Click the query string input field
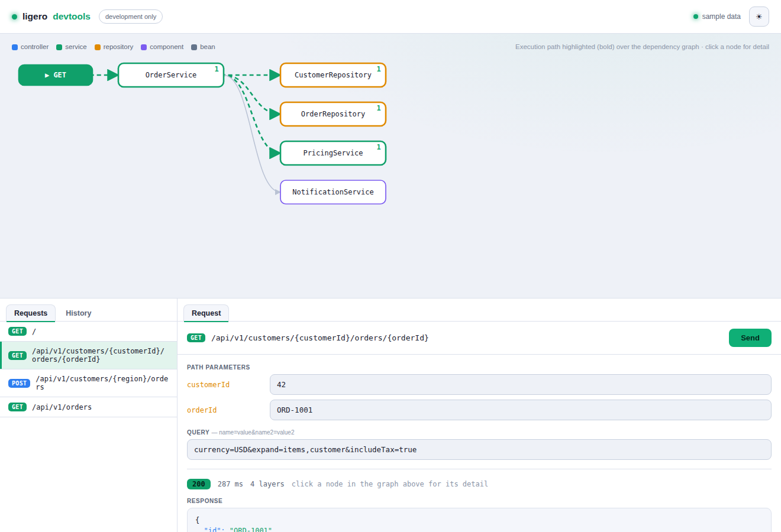 tap(479, 450)
